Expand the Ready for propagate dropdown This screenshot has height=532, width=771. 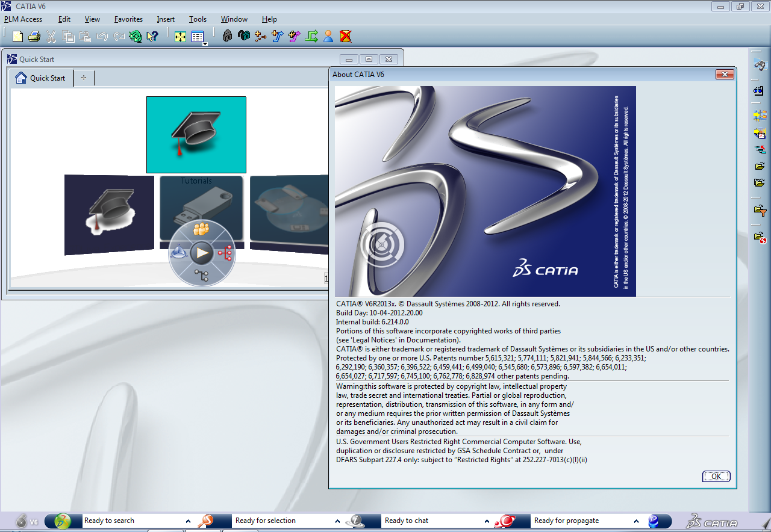pos(636,521)
